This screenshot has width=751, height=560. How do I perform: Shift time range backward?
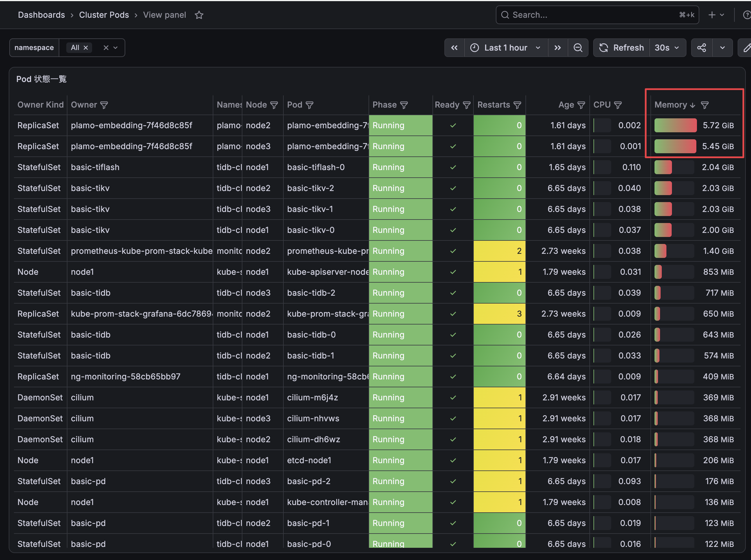[x=454, y=48]
